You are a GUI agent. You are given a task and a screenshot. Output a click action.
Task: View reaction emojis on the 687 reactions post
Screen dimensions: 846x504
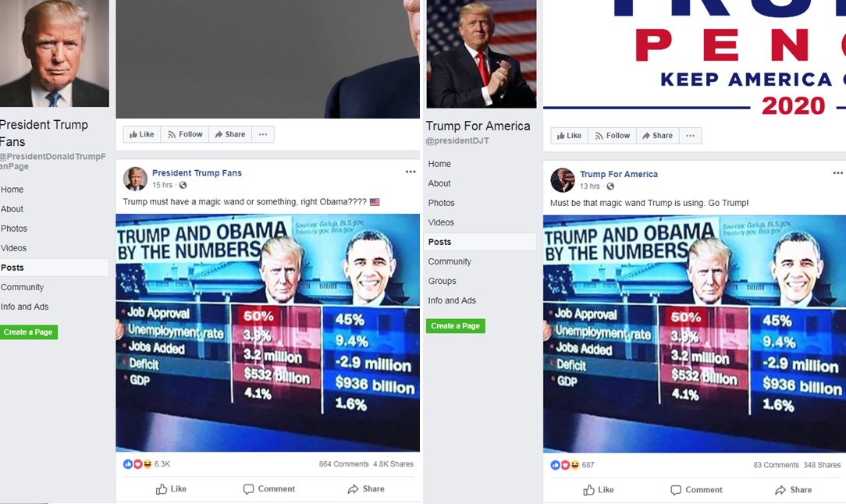[x=565, y=465]
